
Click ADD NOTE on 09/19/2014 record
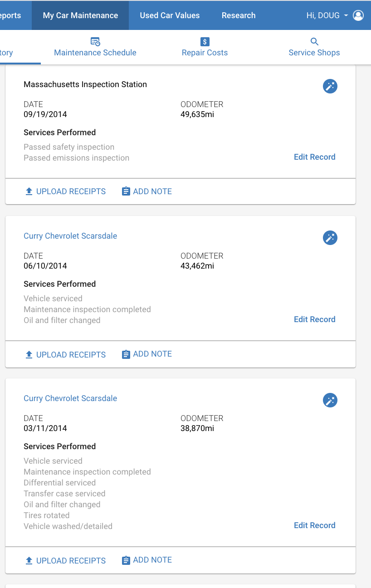[x=147, y=191]
